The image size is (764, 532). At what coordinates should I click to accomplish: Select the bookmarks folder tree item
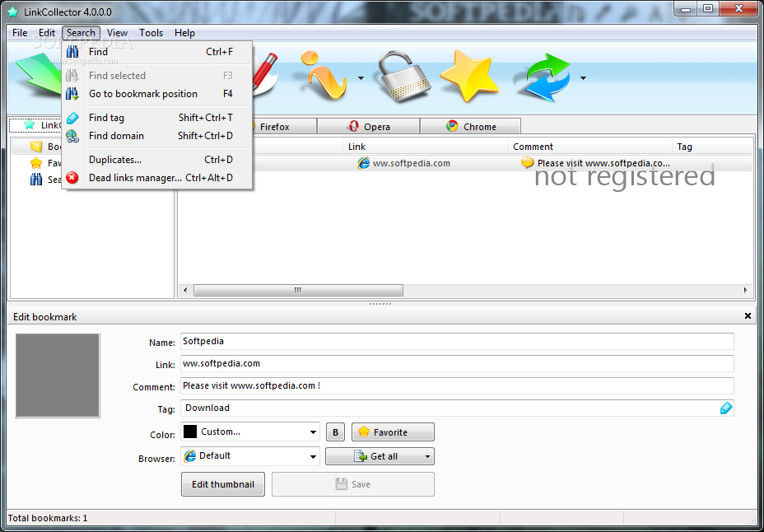36,147
